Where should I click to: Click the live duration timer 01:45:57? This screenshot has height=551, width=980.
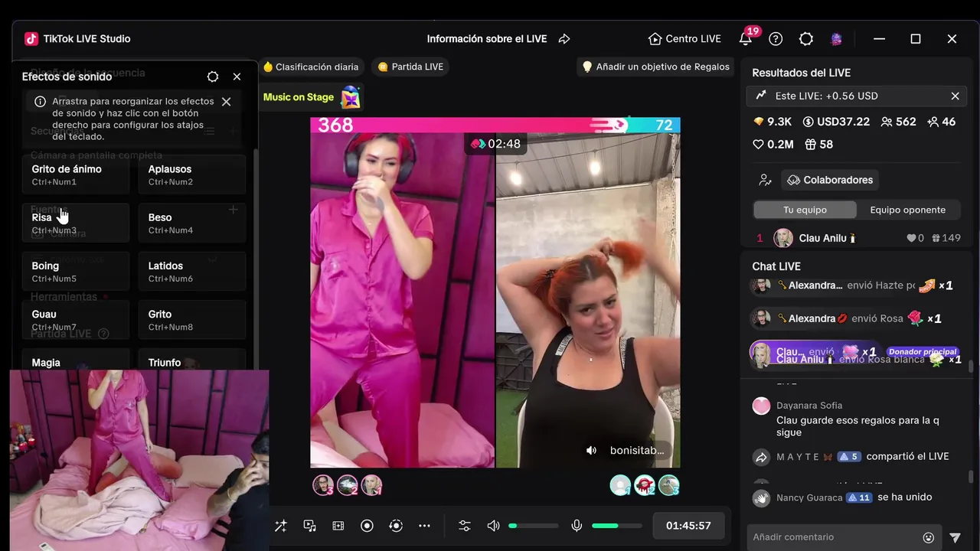tap(688, 526)
